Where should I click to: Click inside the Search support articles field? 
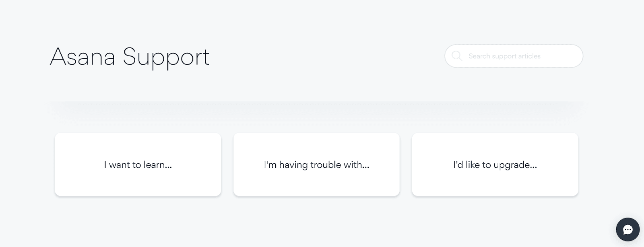[519, 56]
